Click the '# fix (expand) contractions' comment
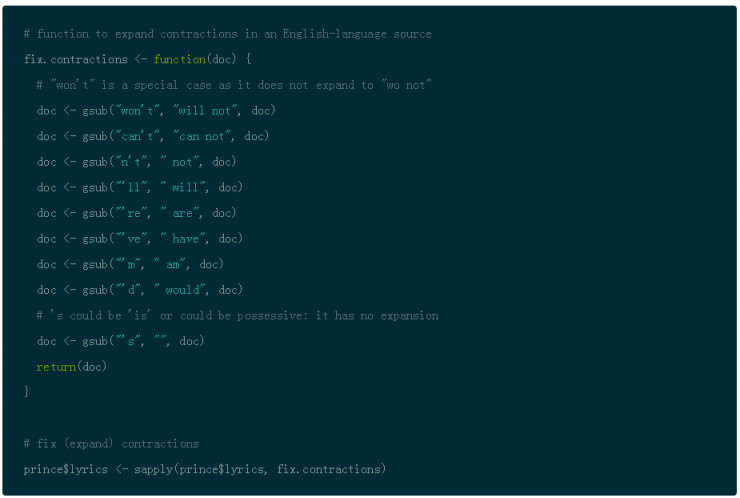 coord(111,443)
